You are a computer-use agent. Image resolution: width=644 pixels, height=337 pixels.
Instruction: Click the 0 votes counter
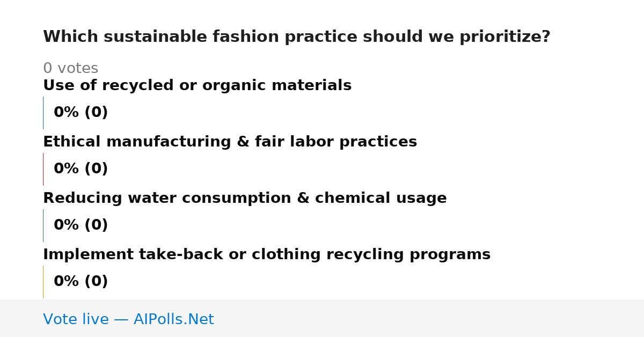[x=70, y=69]
